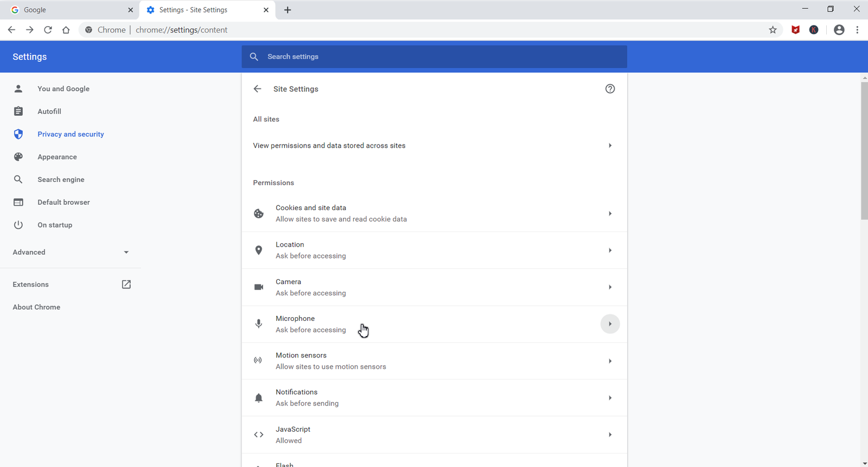Image resolution: width=868 pixels, height=467 pixels.
Task: Click the address bar URL
Action: [x=181, y=30]
